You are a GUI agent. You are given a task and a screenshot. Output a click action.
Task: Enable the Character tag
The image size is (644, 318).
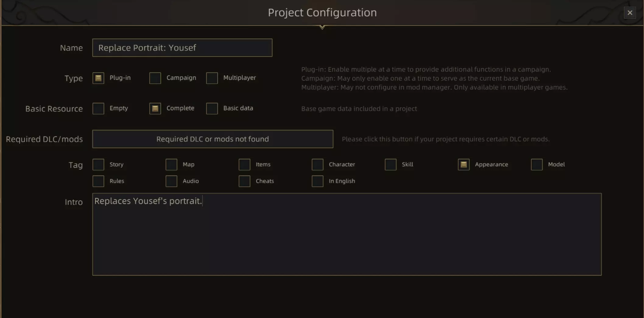318,165
